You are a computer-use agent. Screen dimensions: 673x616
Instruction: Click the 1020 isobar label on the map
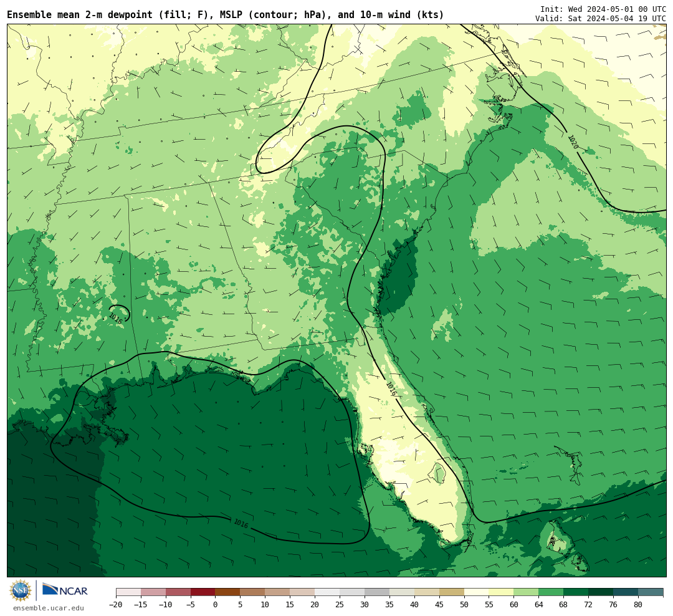tap(573, 142)
